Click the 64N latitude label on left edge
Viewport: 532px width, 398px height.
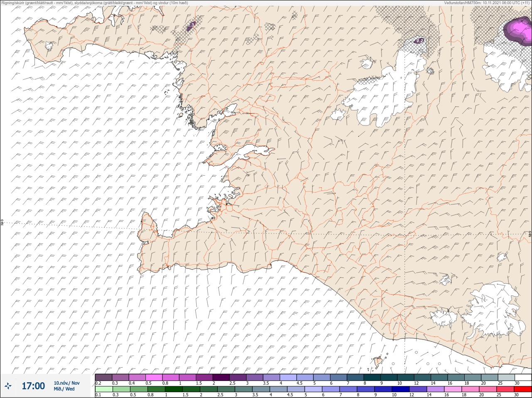(x=2, y=223)
